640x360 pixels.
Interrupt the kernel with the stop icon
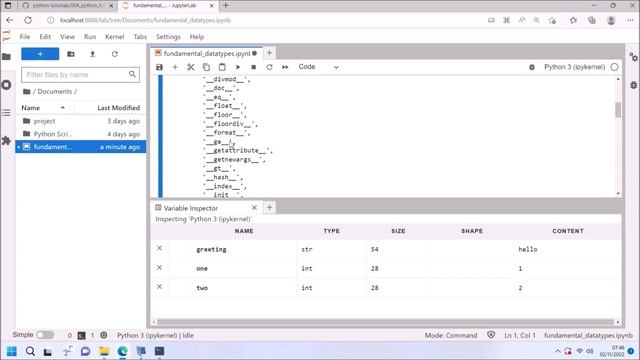(x=253, y=67)
